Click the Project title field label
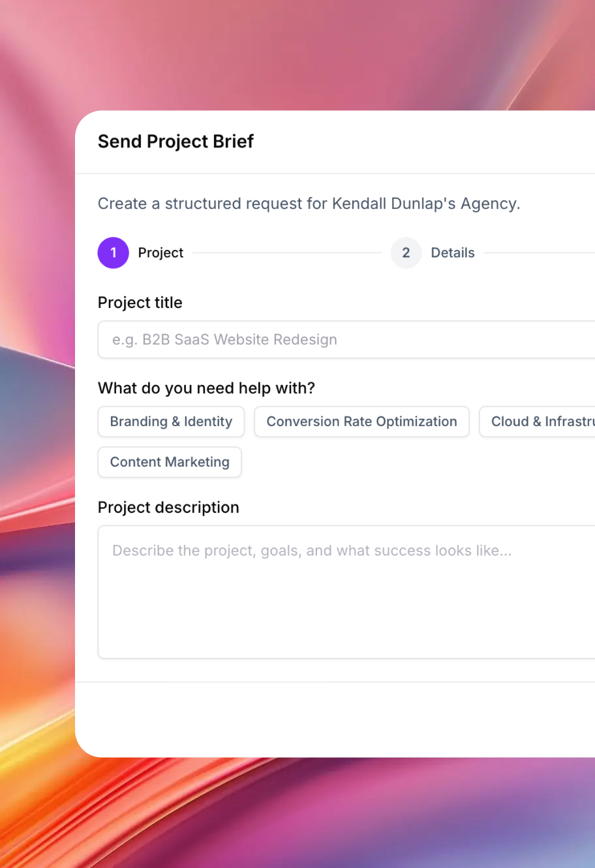Screen dimensions: 595x868 (x=140, y=302)
